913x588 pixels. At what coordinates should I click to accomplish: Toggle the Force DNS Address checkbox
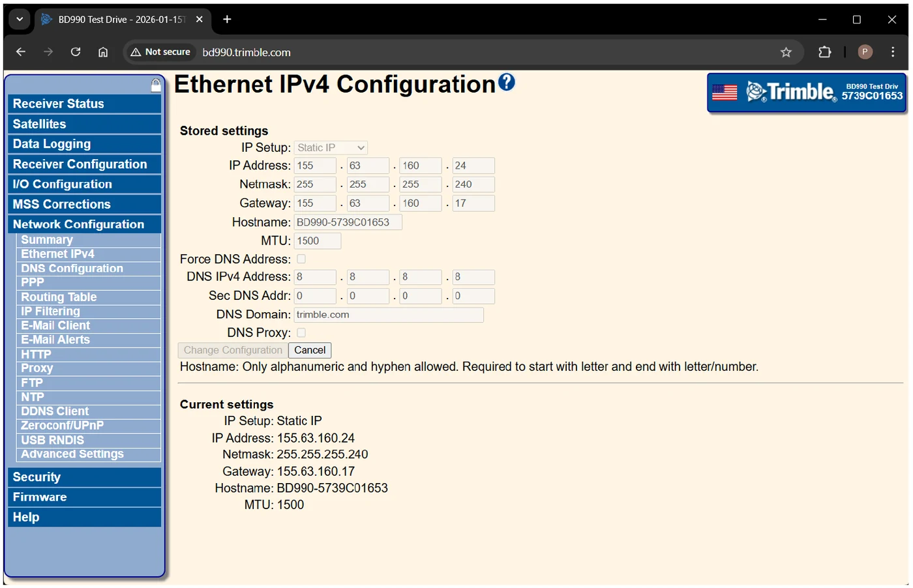301,259
